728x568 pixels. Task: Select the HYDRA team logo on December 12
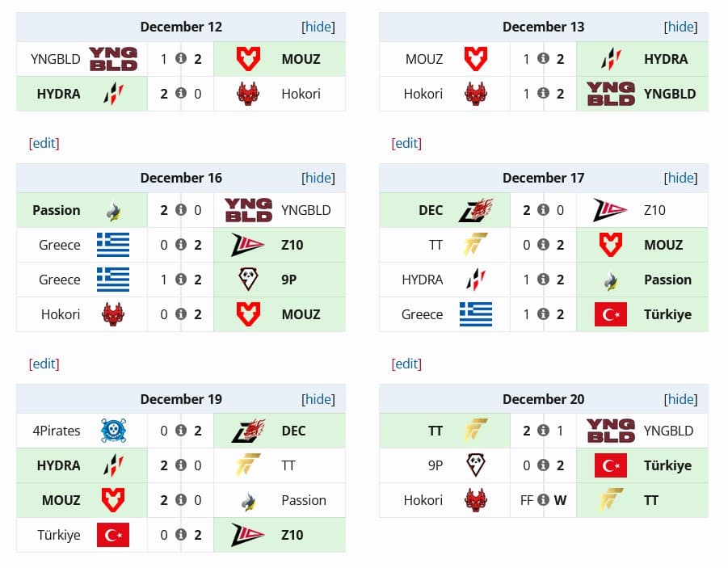pyautogui.click(x=112, y=93)
